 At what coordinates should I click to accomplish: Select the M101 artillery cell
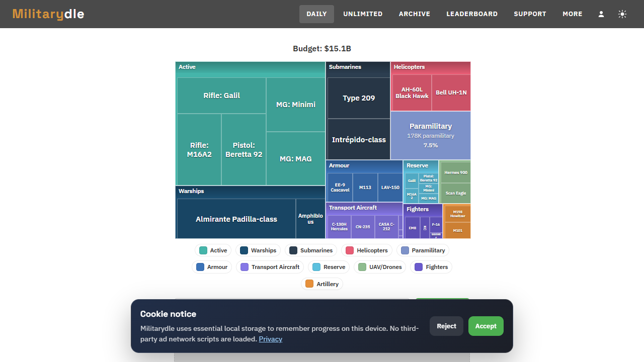coord(458,230)
